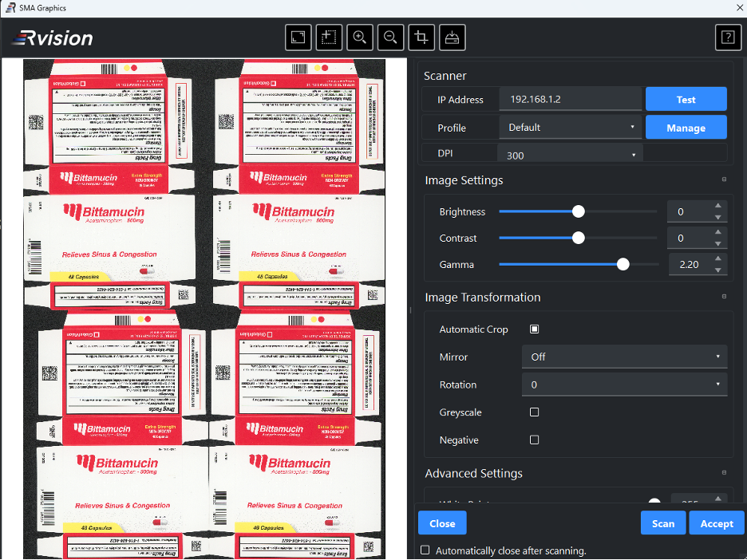Click the Scan button
Screen dimensions: 747x560
point(662,523)
